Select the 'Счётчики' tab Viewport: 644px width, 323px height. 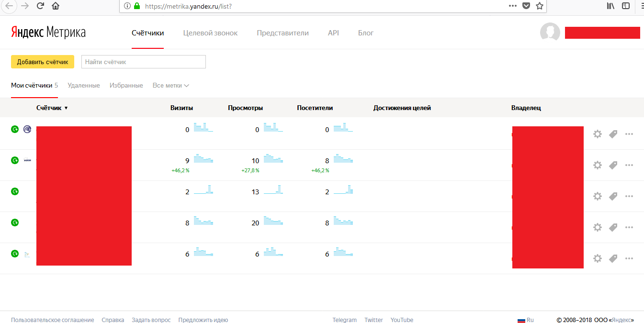click(x=147, y=33)
